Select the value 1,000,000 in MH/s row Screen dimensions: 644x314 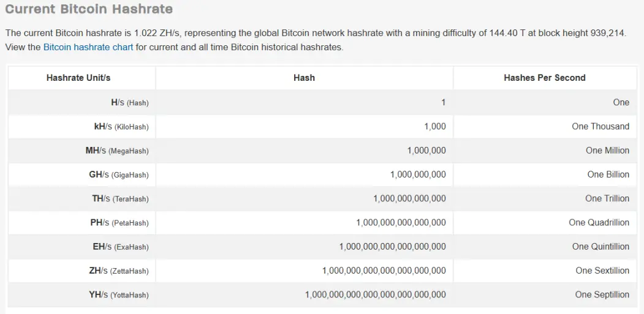[x=426, y=151]
